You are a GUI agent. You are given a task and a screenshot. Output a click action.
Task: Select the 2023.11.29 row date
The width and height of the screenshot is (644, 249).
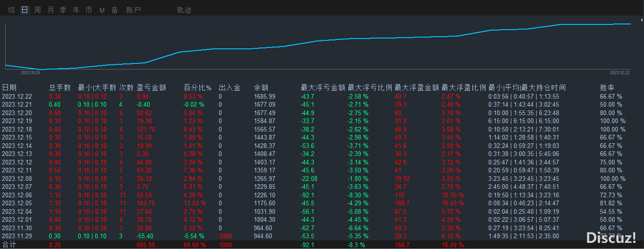click(x=16, y=236)
